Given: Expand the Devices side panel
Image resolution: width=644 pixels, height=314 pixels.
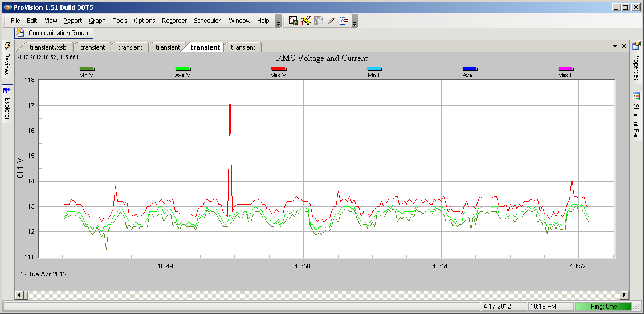Looking at the screenshot, I should (7, 59).
